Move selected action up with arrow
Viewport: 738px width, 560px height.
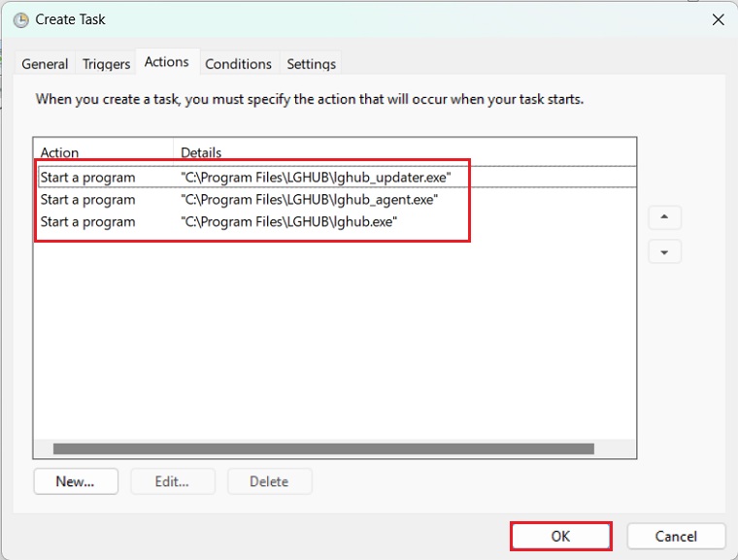[664, 217]
